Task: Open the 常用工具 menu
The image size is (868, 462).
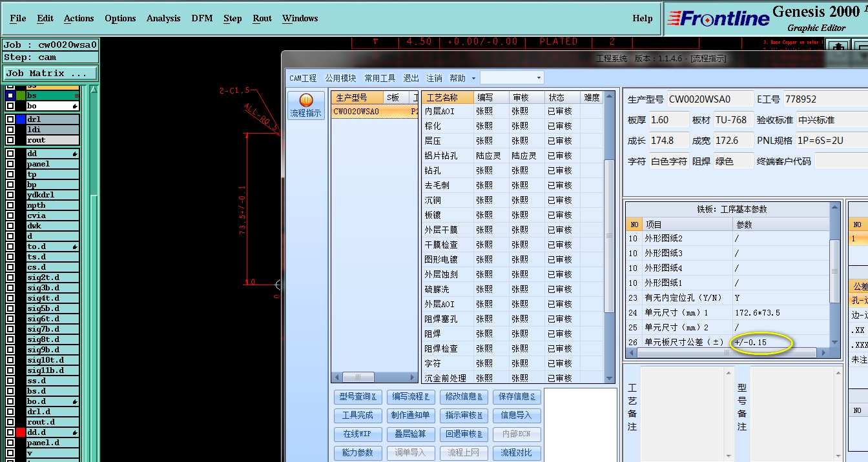Action: pos(380,78)
